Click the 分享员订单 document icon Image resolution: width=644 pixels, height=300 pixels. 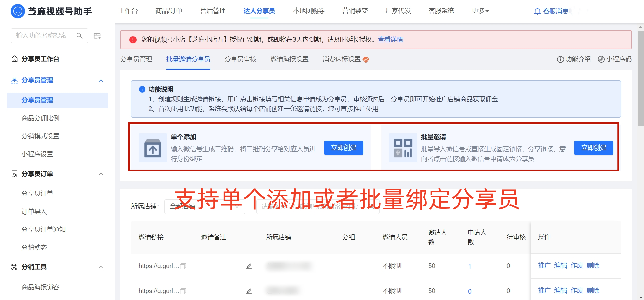point(14,174)
